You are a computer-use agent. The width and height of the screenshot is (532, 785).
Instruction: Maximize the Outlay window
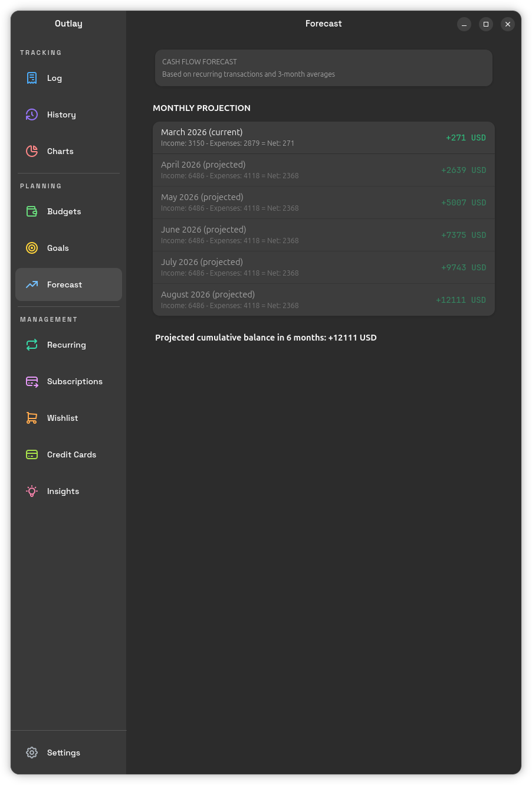[x=486, y=24]
